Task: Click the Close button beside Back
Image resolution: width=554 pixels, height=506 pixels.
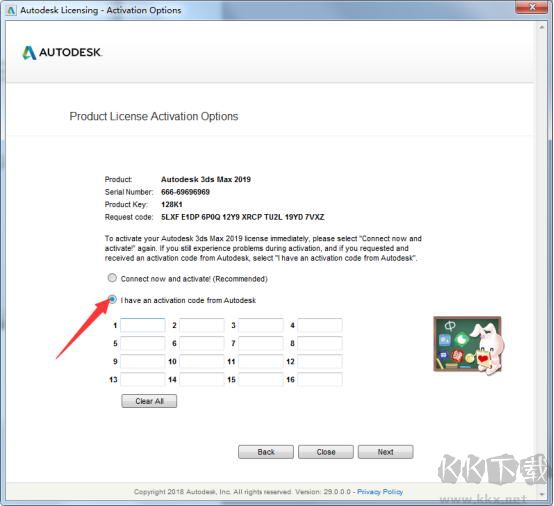Action: click(x=326, y=452)
